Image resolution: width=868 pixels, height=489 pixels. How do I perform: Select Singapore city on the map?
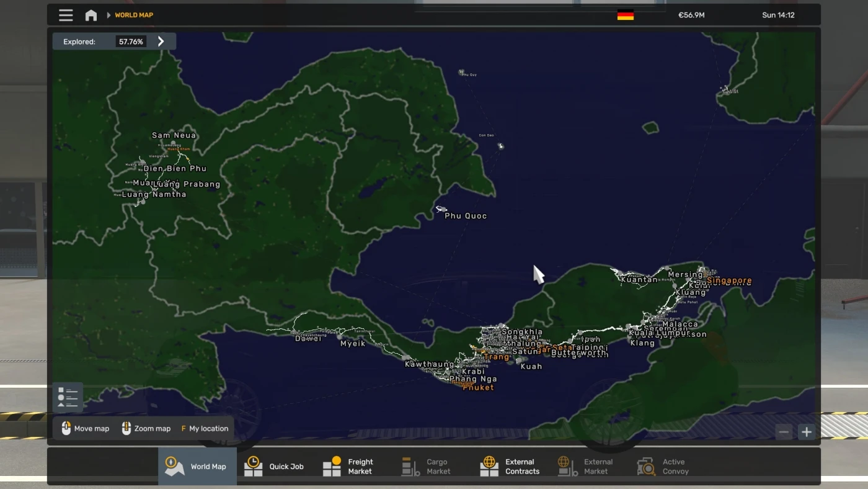(x=729, y=280)
